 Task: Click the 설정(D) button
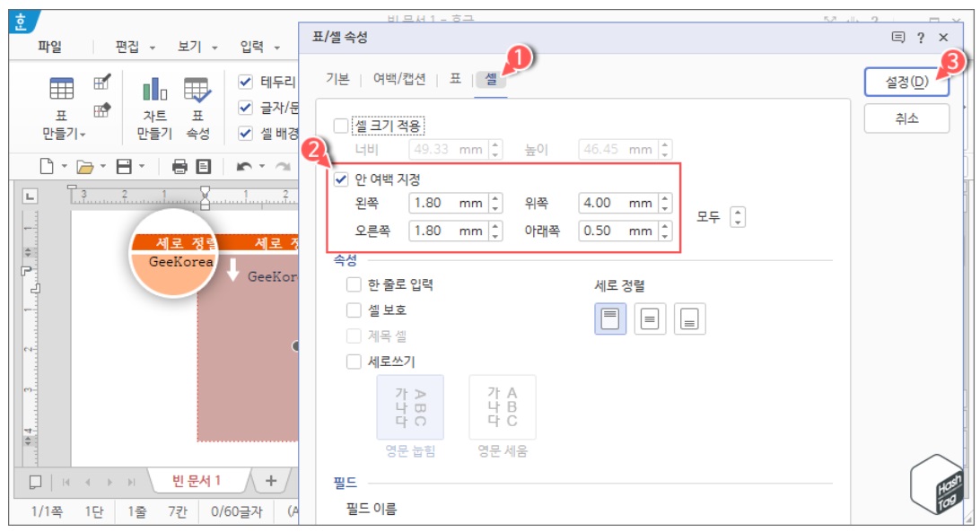pos(907,82)
